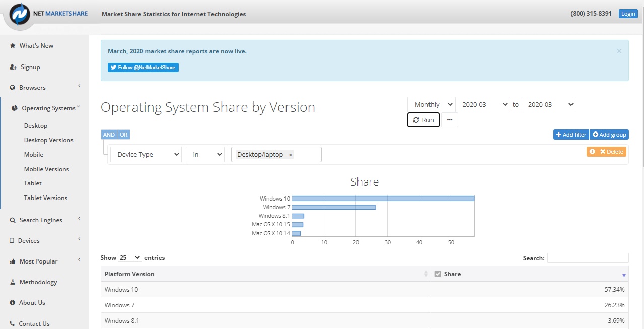Screen dimensions: 644x329
Task: Expand the Search Engines sidebar section
Action: click(79, 219)
